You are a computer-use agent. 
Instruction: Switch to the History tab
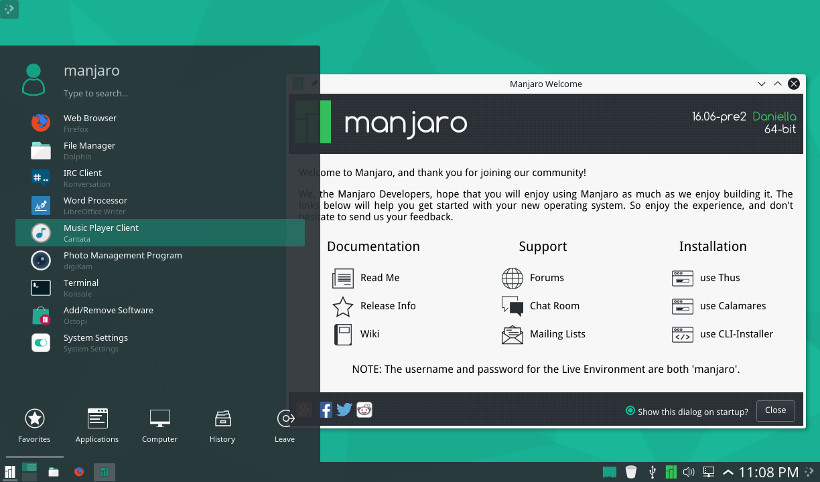click(x=222, y=426)
